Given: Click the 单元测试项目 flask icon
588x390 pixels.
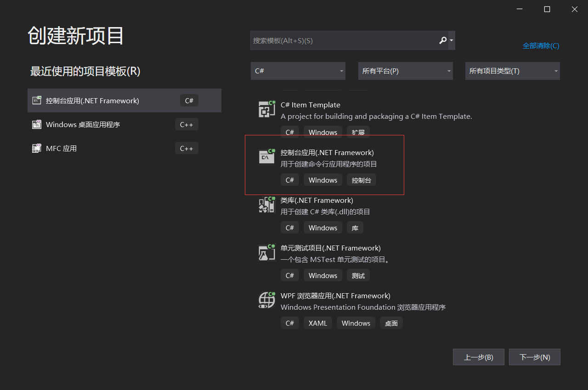Looking at the screenshot, I should pyautogui.click(x=267, y=252).
